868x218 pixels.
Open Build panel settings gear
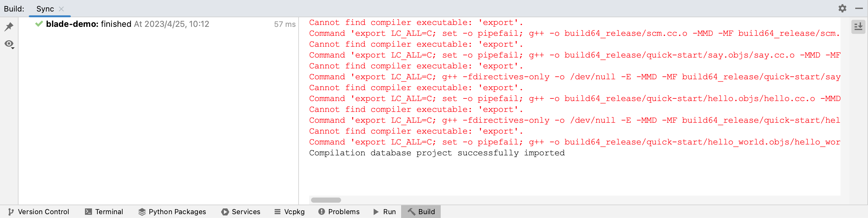point(842,8)
